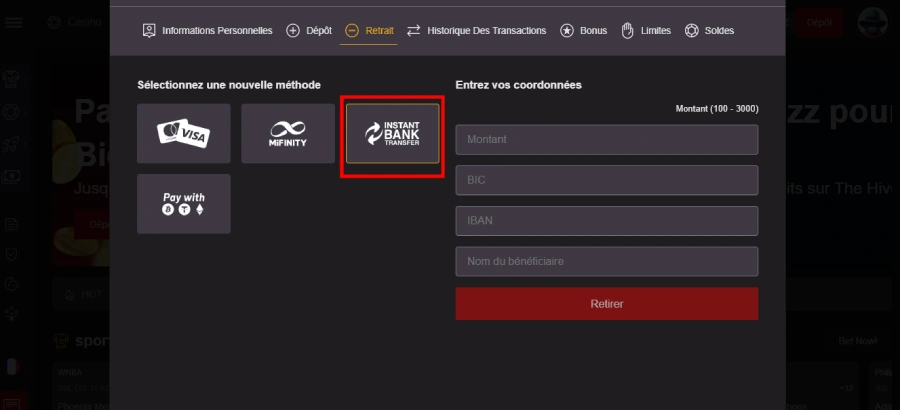The image size is (900, 410).
Task: Click the Bet Now! button in background
Action: (858, 341)
